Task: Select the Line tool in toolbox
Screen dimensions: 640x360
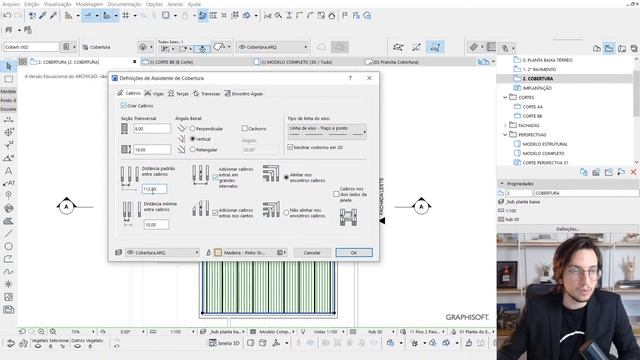Action: 8,234
